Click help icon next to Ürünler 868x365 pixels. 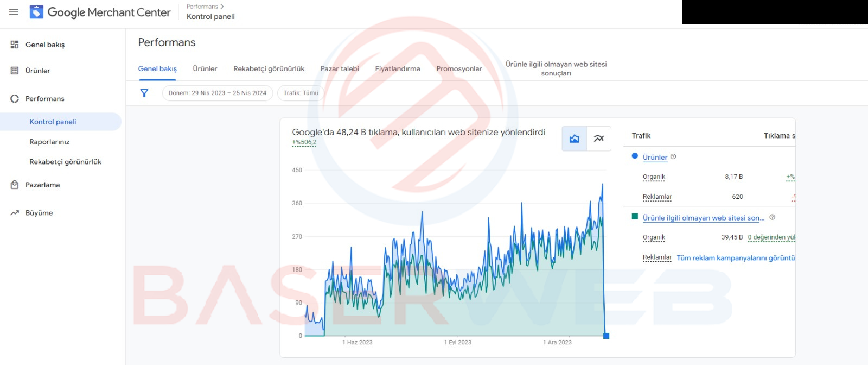[x=673, y=156]
